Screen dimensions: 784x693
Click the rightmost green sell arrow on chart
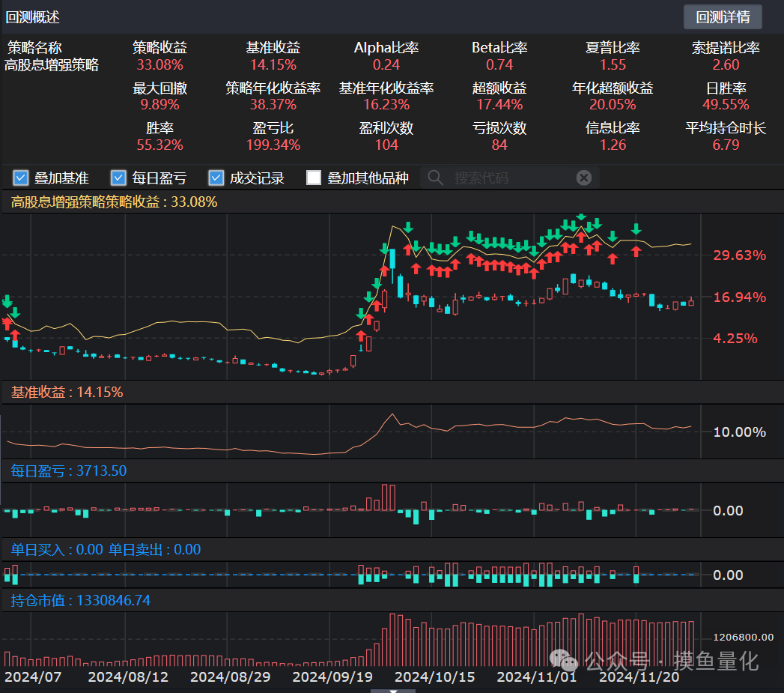point(636,229)
